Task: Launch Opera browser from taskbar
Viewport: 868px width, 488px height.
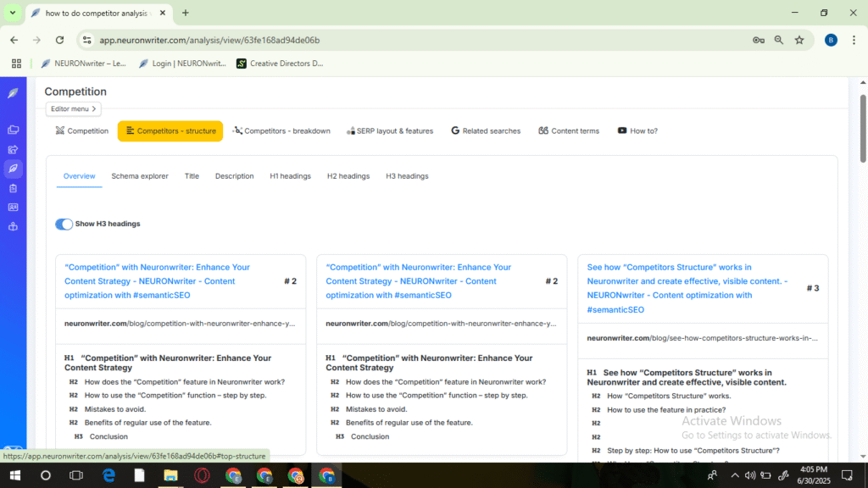Action: click(x=202, y=475)
